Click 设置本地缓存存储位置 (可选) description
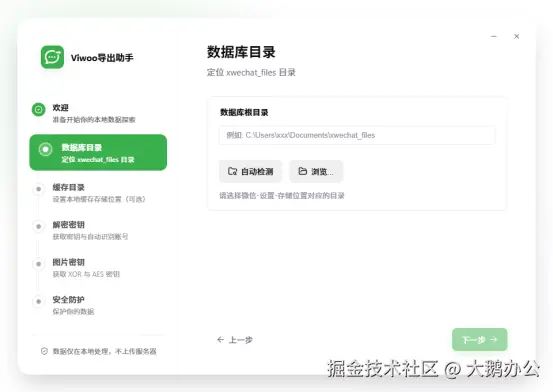 99,199
